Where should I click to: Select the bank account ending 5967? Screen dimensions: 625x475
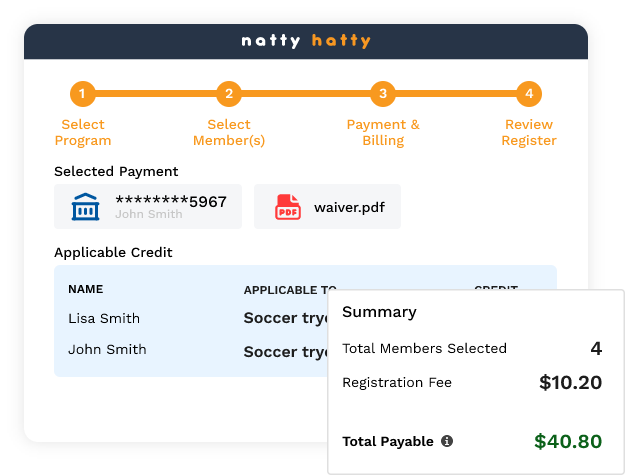(x=148, y=206)
